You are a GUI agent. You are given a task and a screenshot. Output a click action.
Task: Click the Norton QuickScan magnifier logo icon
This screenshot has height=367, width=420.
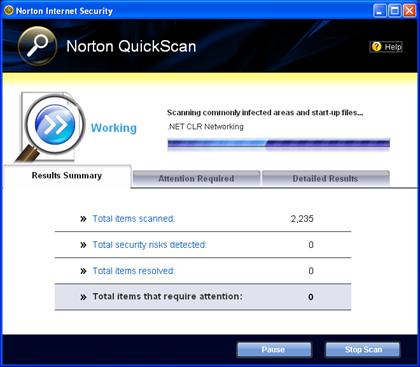[37, 46]
